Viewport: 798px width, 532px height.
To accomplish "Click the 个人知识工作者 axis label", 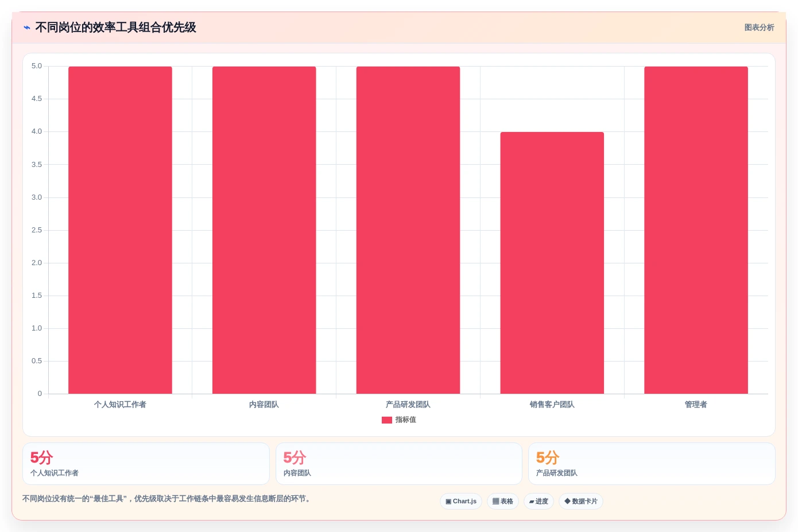I will click(x=120, y=405).
